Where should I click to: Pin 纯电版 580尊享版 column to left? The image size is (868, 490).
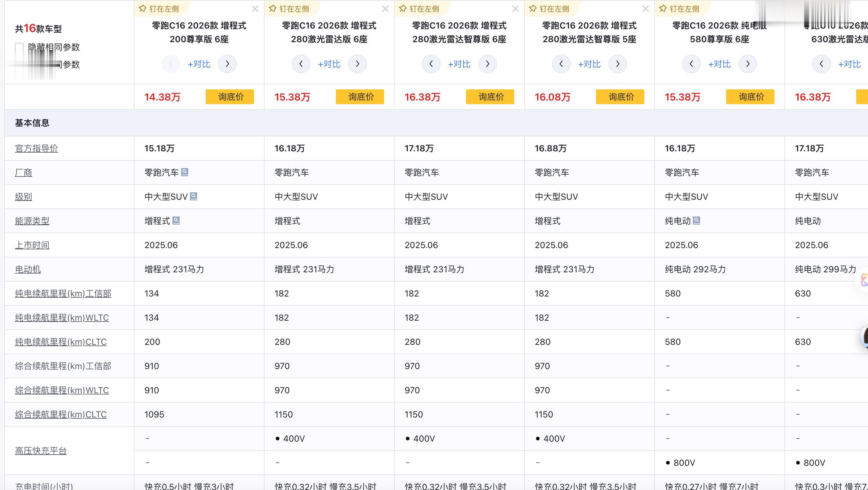click(679, 9)
